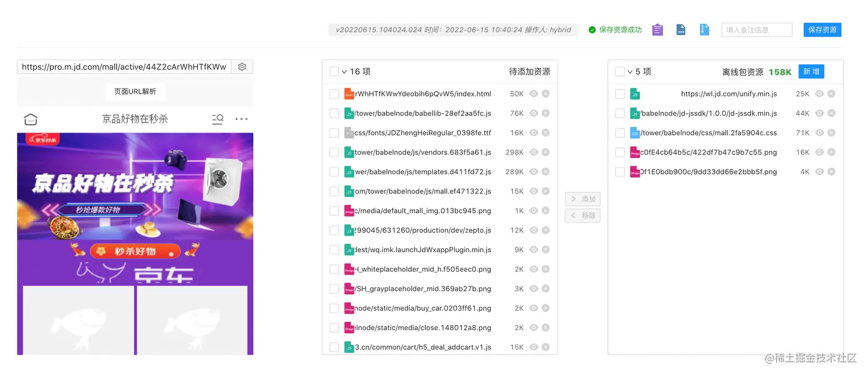Click the page URL input field
868x375 pixels.
click(x=124, y=67)
